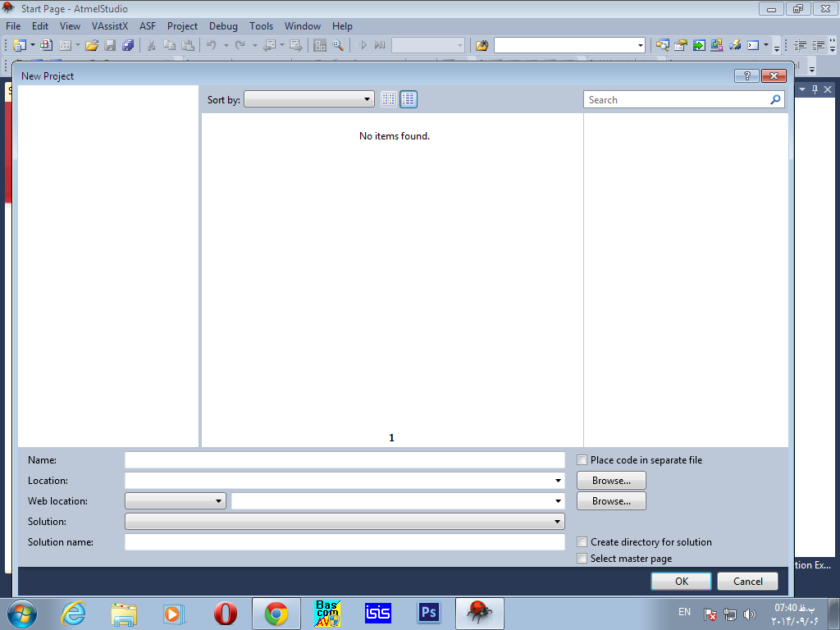Open the Edit menu

40,25
